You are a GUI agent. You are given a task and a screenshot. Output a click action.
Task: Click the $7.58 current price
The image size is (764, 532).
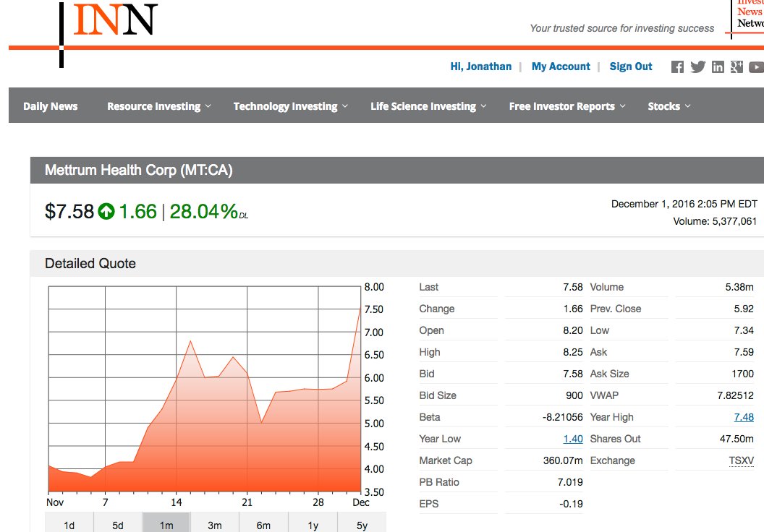(69, 212)
